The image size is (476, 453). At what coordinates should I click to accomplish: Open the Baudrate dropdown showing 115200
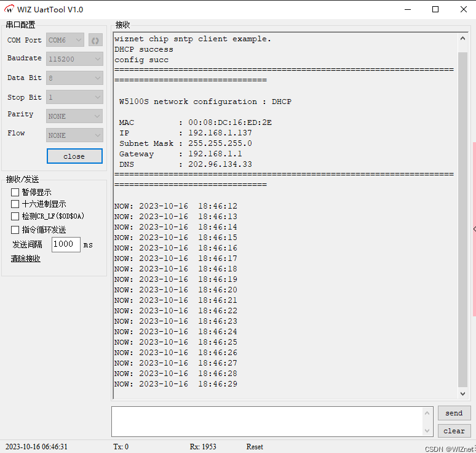(x=74, y=59)
